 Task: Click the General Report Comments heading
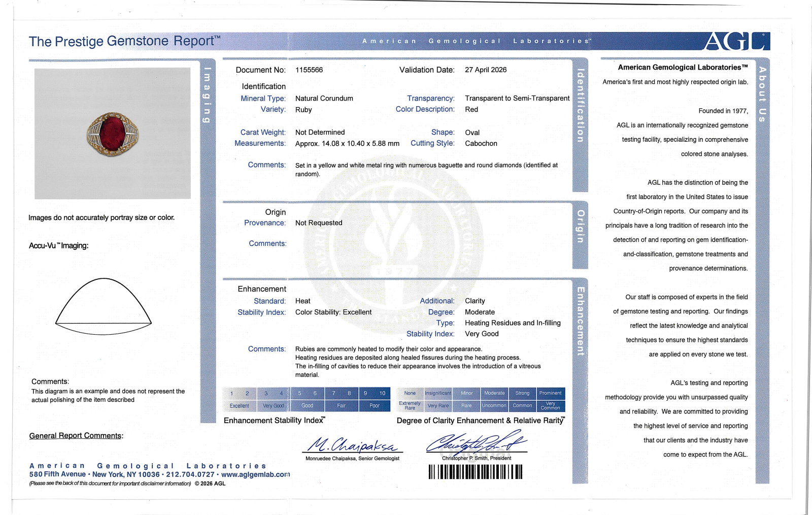point(76,436)
